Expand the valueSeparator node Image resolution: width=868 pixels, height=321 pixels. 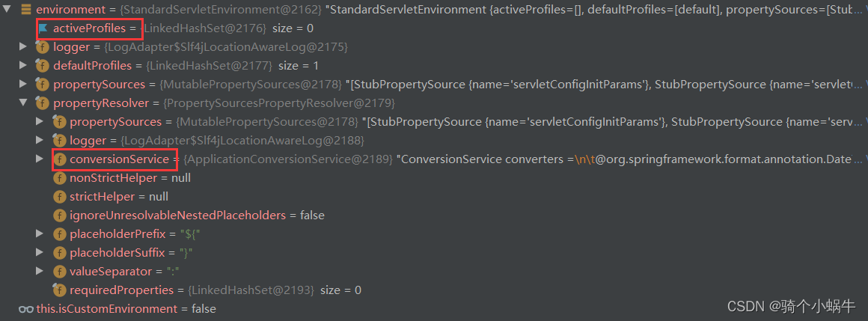[40, 271]
